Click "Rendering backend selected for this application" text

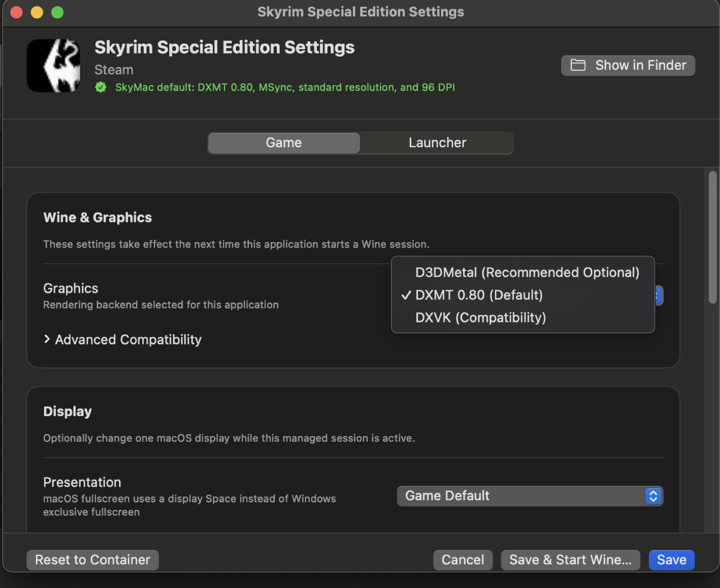coord(161,305)
